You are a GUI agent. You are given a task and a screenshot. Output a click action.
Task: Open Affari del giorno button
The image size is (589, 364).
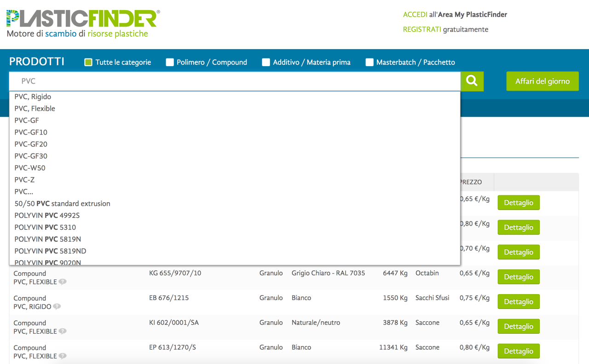click(543, 81)
